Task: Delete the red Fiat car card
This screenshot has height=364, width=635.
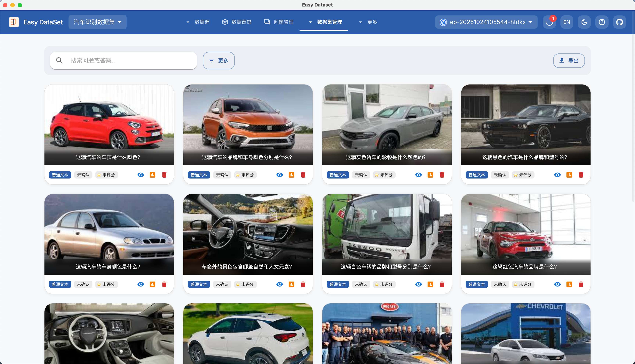Action: (x=164, y=175)
